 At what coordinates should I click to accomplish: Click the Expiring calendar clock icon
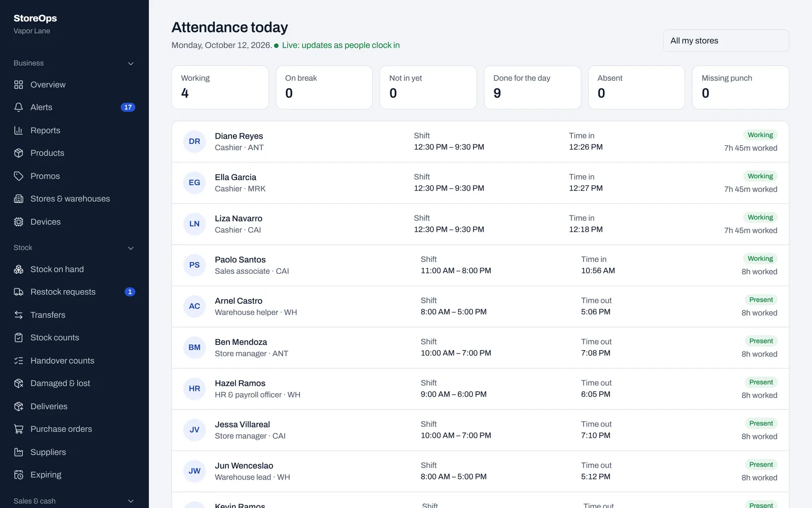point(19,475)
